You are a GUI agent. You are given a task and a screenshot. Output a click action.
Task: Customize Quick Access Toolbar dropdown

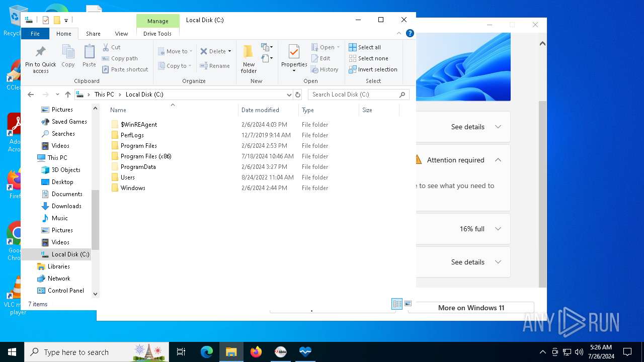coord(66,21)
